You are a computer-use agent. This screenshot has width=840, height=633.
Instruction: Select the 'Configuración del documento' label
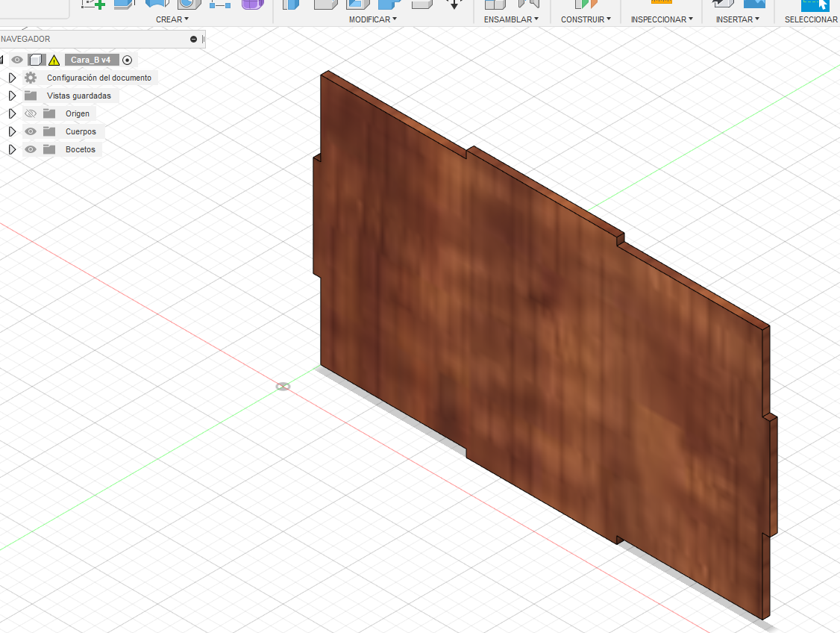click(99, 78)
